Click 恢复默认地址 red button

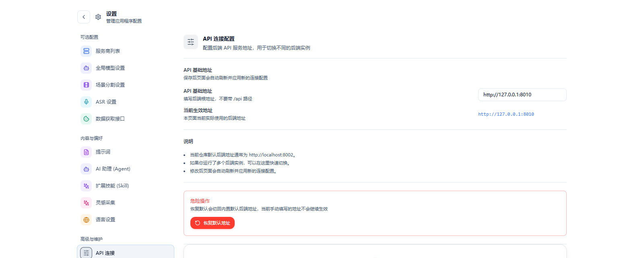click(213, 223)
